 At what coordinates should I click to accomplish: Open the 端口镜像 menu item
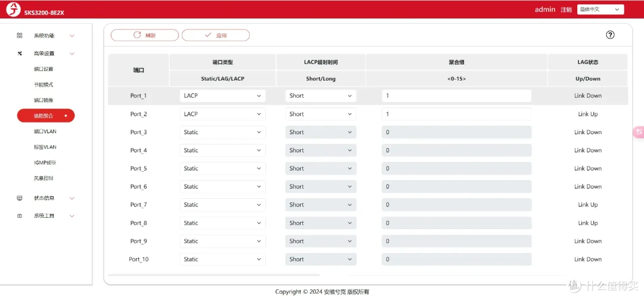coord(44,100)
